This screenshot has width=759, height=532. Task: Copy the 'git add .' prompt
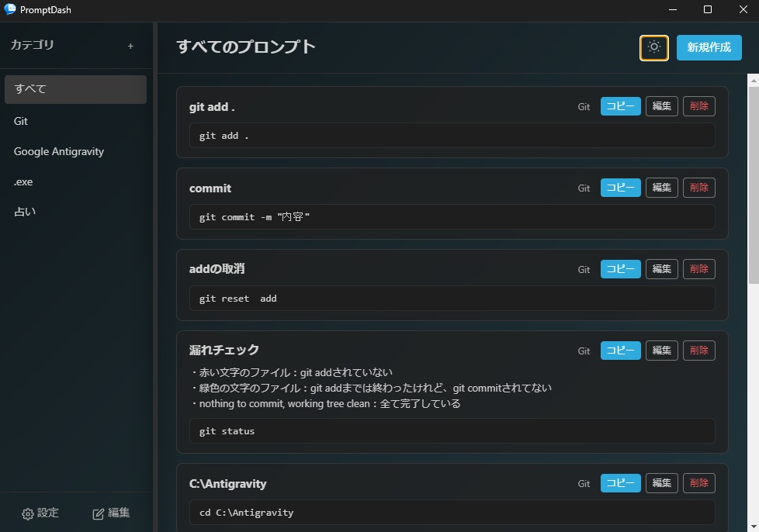tap(621, 106)
